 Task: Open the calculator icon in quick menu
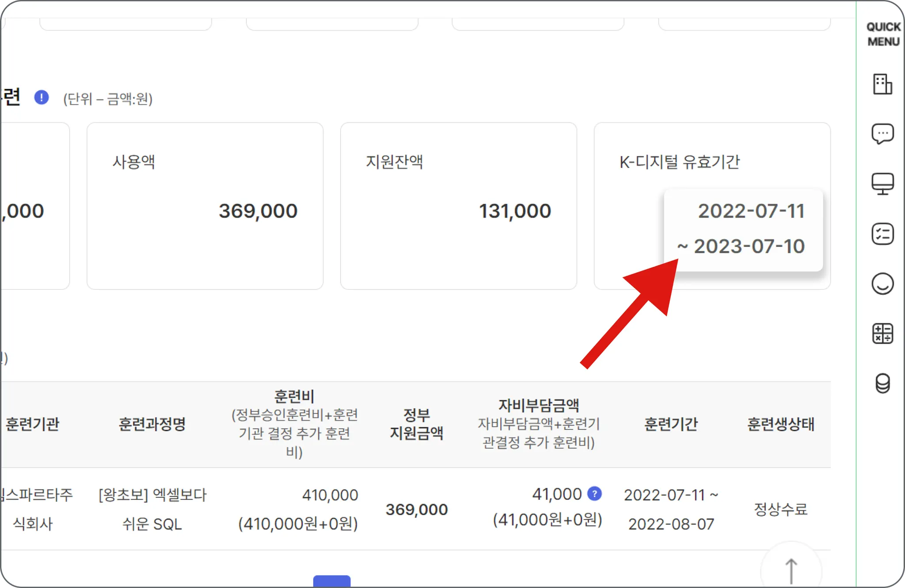882,334
